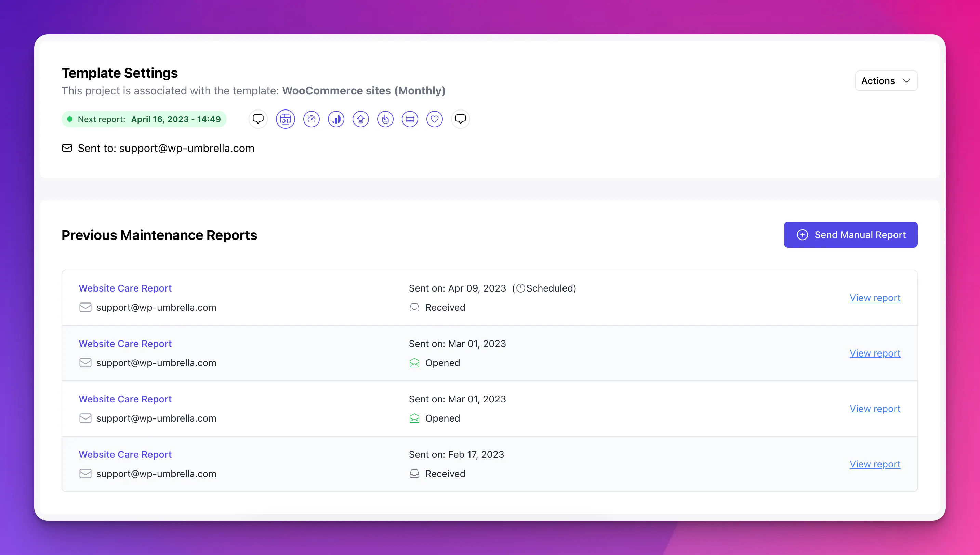Click the 'WooCommerce sites (Monthly)' template name
This screenshot has height=555, width=980.
(364, 91)
